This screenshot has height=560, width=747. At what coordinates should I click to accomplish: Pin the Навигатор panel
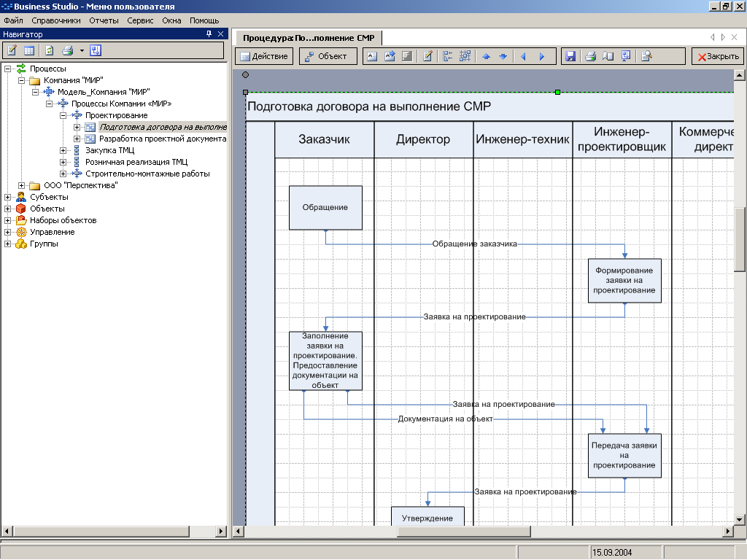coord(209,34)
